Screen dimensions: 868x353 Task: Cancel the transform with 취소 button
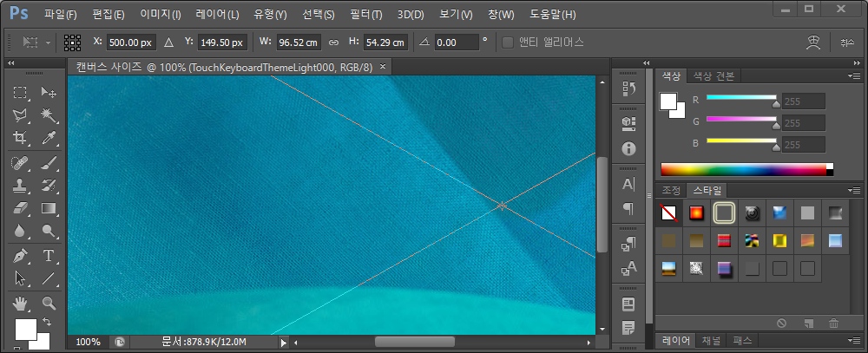click(847, 42)
